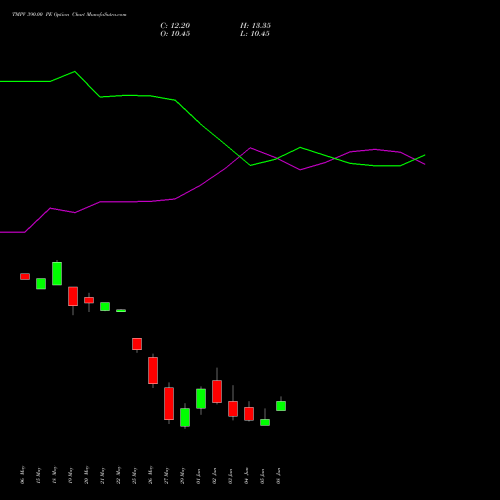Click the open value O: 10.45
Screen dimensions: 500x500
pos(175,34)
